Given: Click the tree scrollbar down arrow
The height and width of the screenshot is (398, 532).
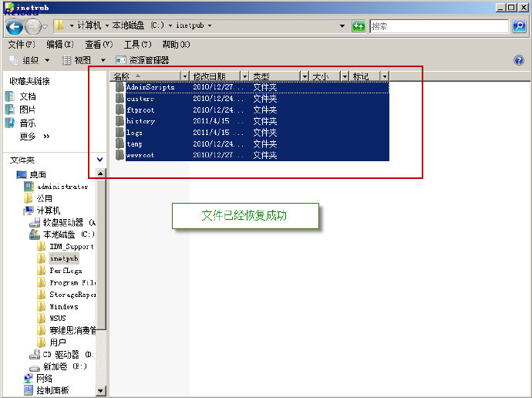Looking at the screenshot, I should (101, 391).
